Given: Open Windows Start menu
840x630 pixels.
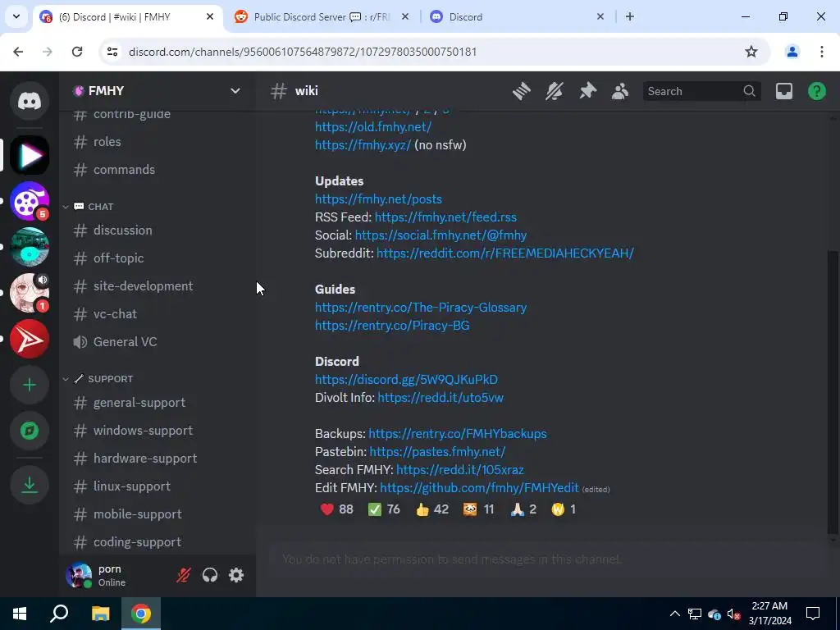Looking at the screenshot, I should (20, 614).
